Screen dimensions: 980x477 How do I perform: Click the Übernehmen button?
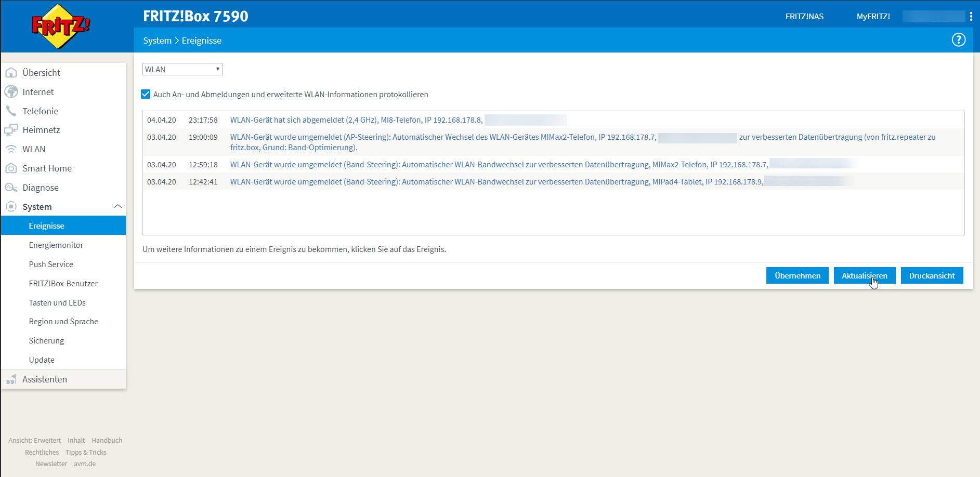coord(797,275)
